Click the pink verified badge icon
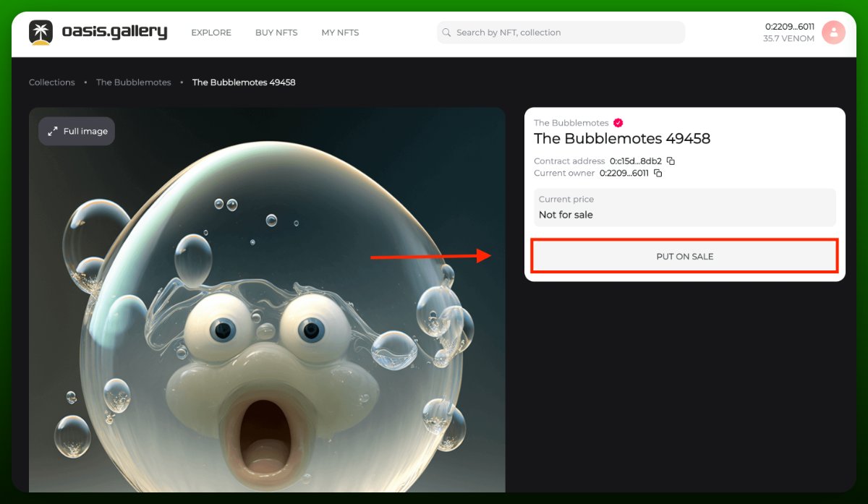This screenshot has width=868, height=504. pos(618,123)
